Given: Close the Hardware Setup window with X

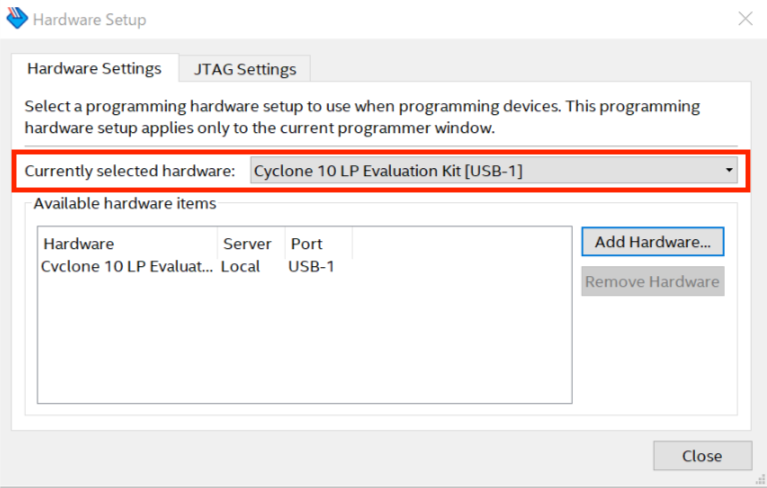Looking at the screenshot, I should pyautogui.click(x=745, y=19).
